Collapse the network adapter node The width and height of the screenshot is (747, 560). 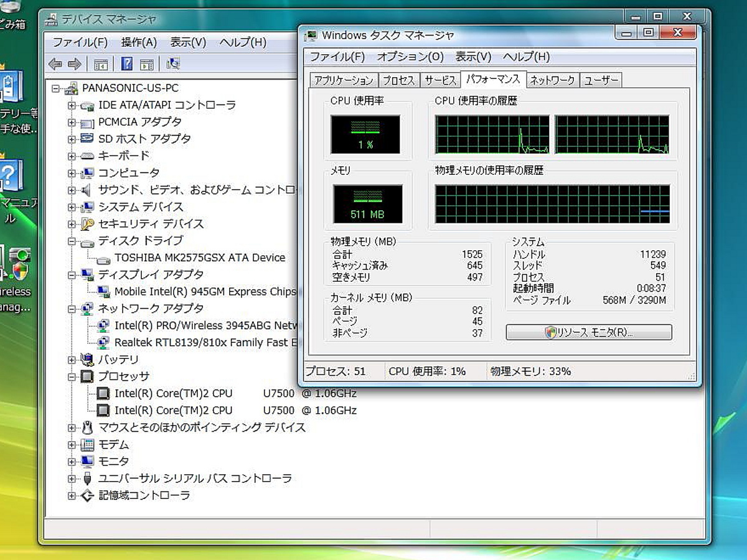tap(72, 309)
